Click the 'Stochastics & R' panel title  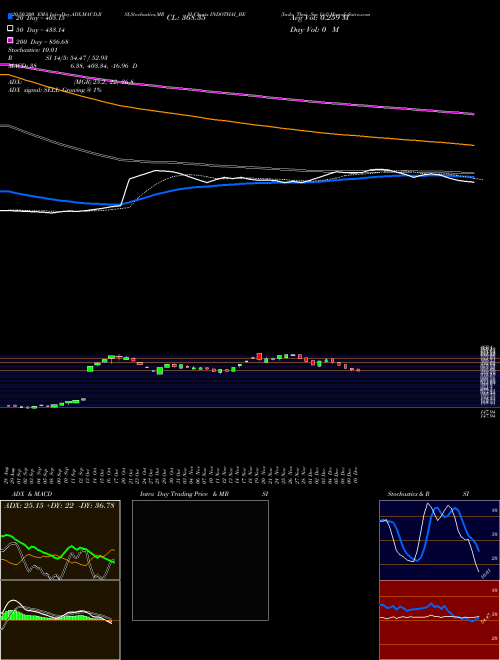[409, 494]
